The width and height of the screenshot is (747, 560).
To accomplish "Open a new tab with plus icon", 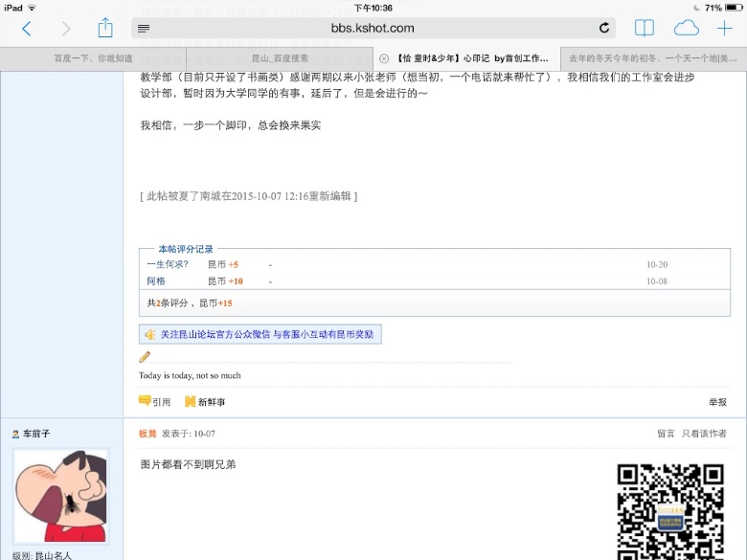I will 725,29.
